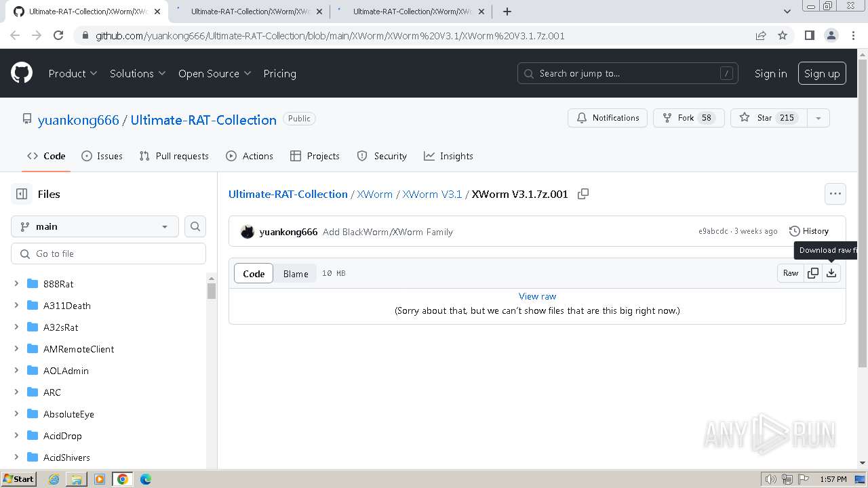Close the first browser tab
The image size is (868, 488).
157,12
